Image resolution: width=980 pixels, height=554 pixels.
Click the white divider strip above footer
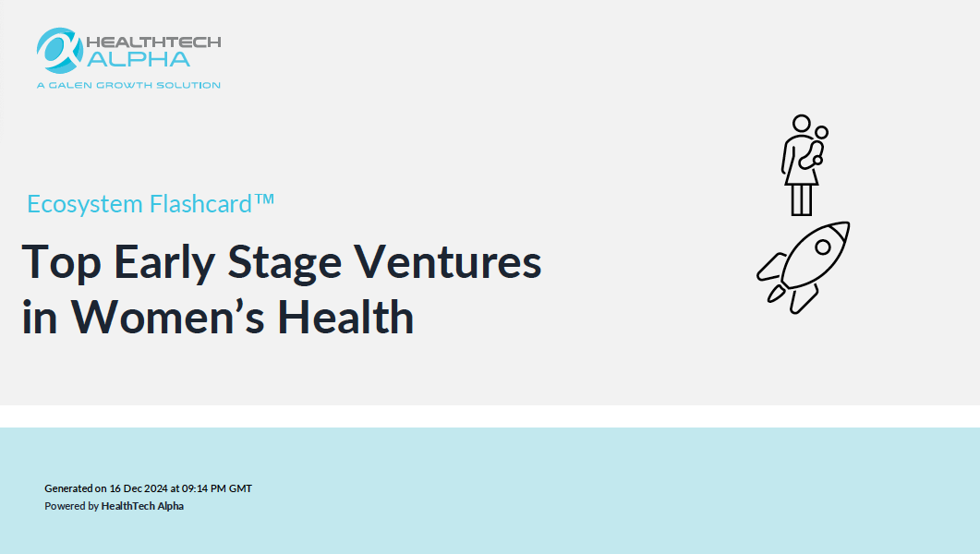click(x=490, y=416)
